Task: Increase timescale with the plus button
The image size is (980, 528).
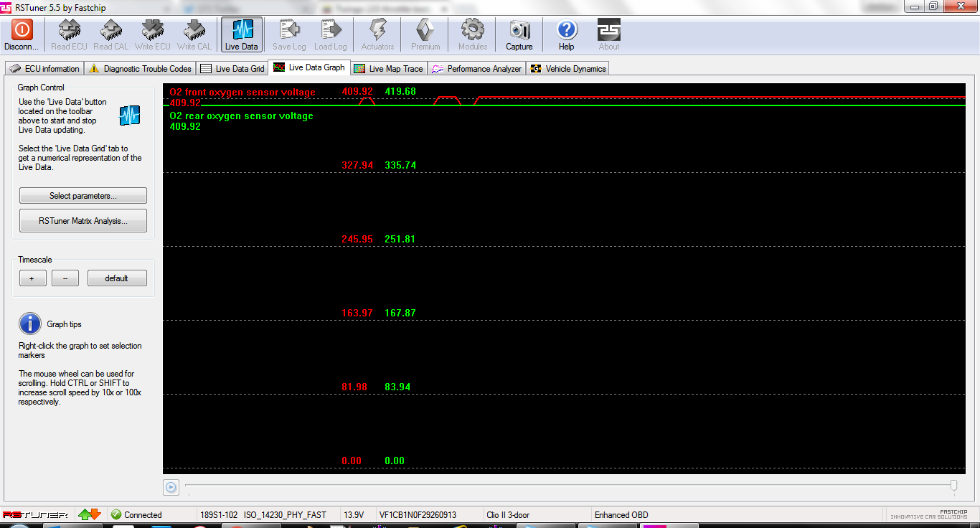Action: (x=32, y=278)
